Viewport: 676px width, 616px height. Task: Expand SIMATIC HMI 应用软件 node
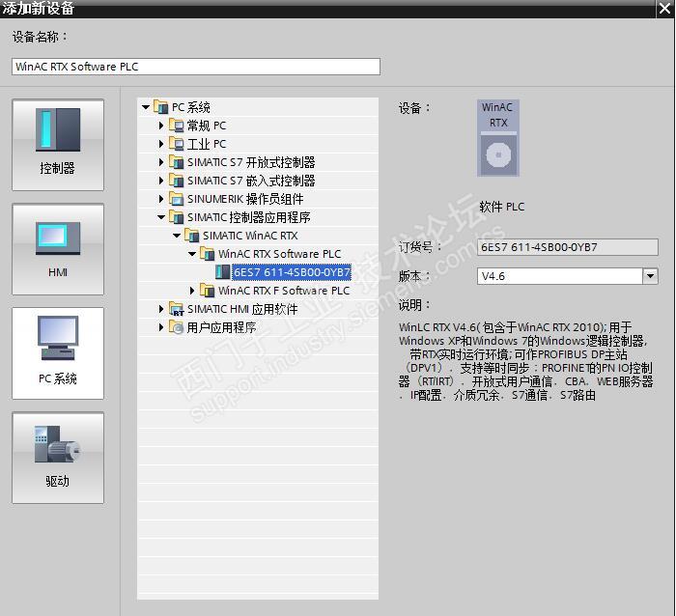coord(161,309)
